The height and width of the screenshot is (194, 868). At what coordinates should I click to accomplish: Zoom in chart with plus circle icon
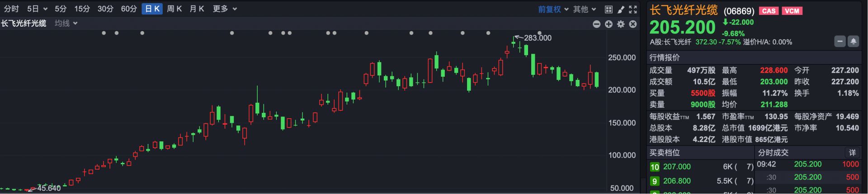coord(609,24)
